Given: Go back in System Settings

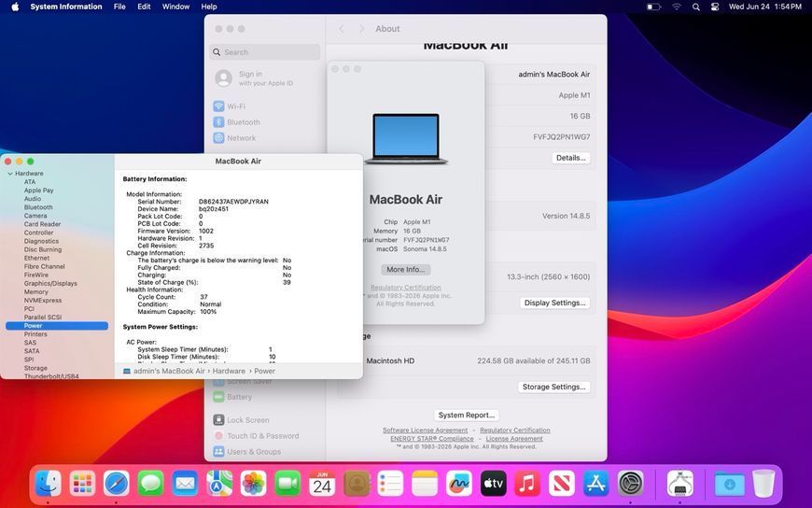Looking at the screenshot, I should (342, 29).
